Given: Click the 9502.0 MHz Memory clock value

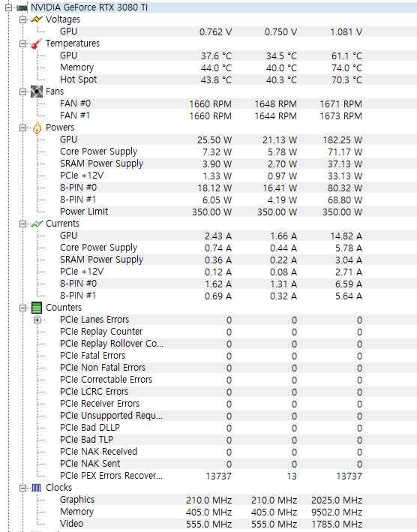Looking at the screenshot, I should point(337,512).
